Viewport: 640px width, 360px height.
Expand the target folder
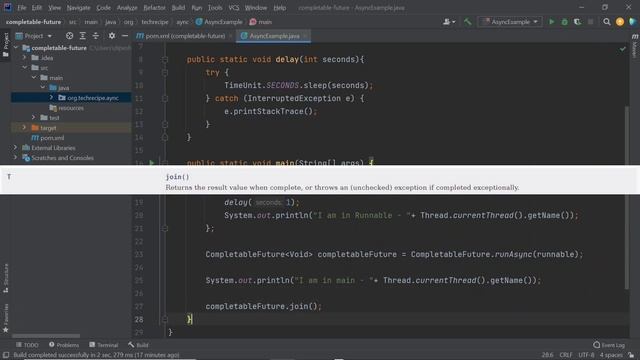(x=25, y=128)
